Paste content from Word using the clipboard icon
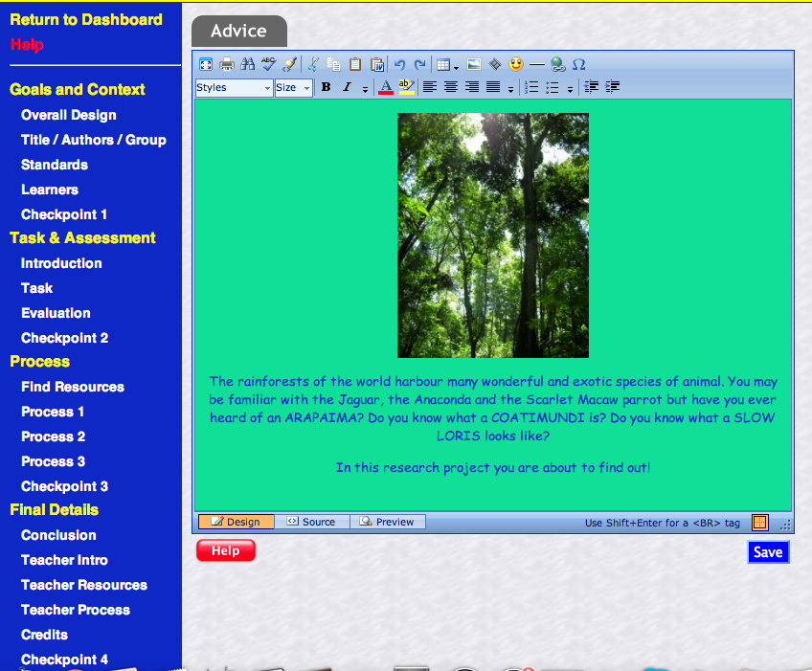Image resolution: width=812 pixels, height=671 pixels. [375, 64]
